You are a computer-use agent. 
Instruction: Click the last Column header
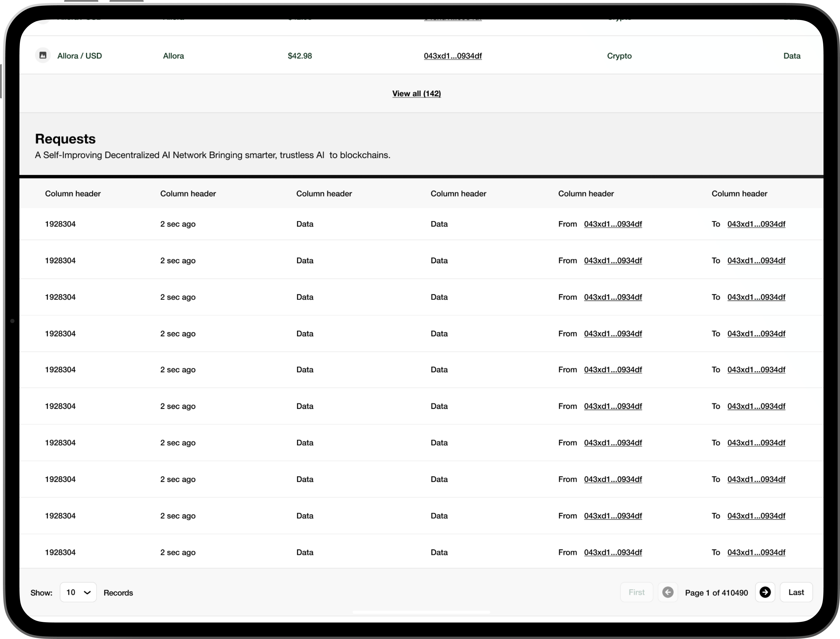click(x=739, y=193)
